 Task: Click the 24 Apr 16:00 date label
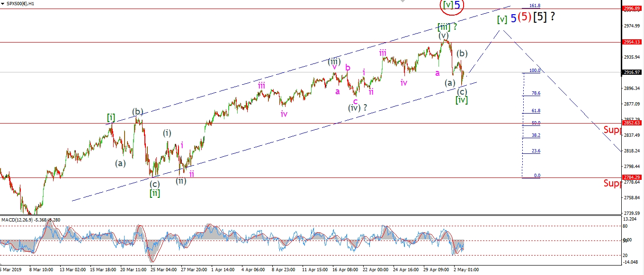tap(405, 270)
